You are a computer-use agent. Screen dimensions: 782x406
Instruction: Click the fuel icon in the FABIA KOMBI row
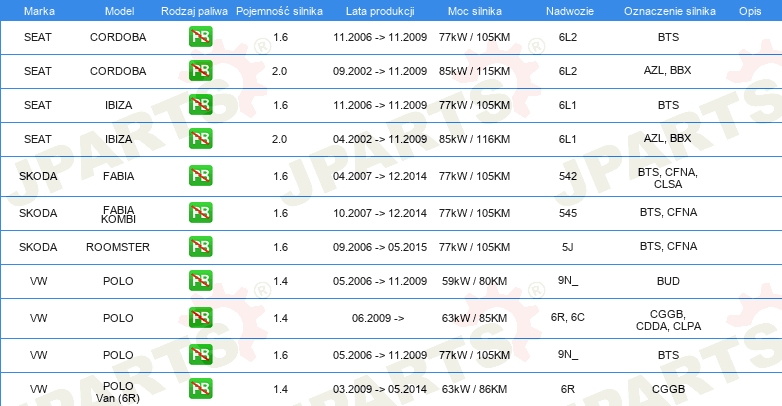coord(200,212)
